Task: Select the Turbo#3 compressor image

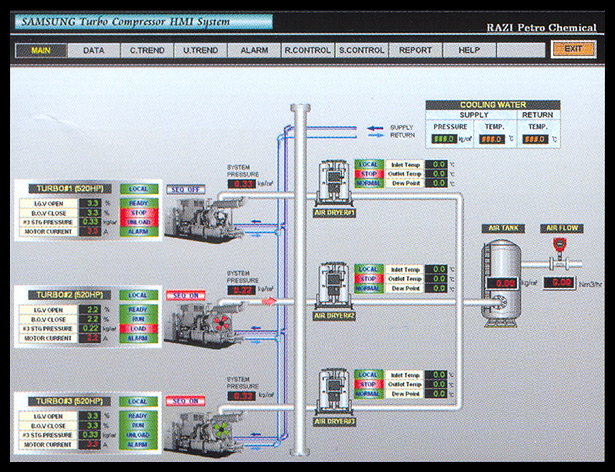Action: (x=204, y=432)
